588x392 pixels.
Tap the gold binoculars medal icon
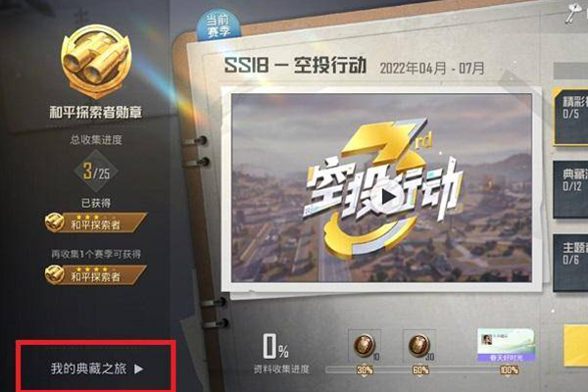point(96,60)
